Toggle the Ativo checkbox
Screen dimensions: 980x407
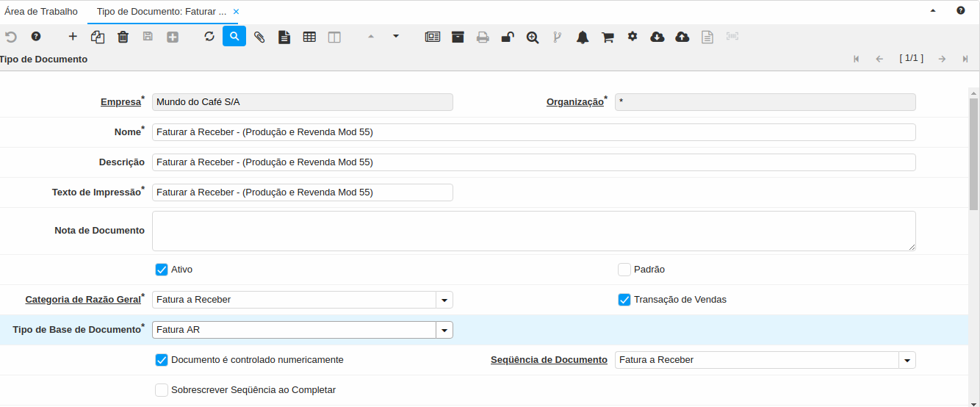[x=162, y=270]
